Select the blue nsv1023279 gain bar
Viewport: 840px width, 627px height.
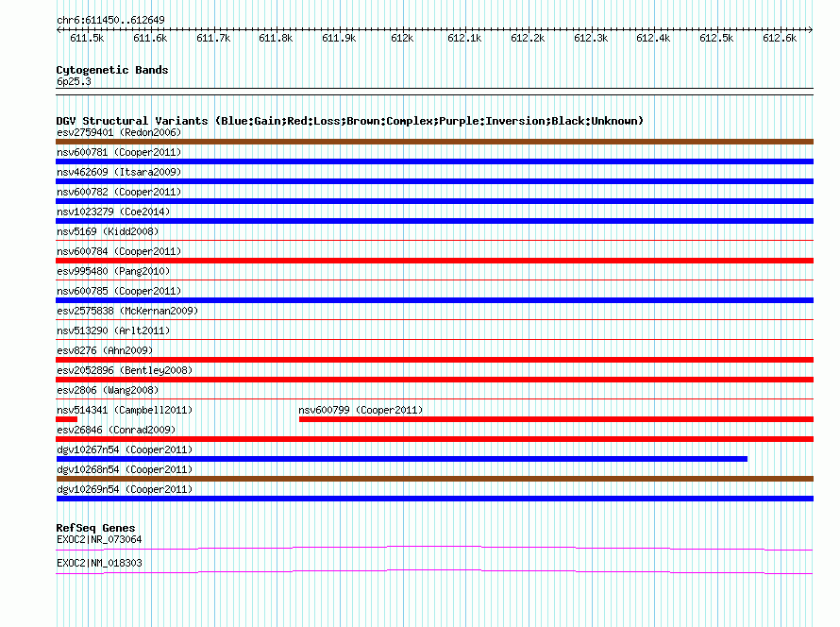434,221
